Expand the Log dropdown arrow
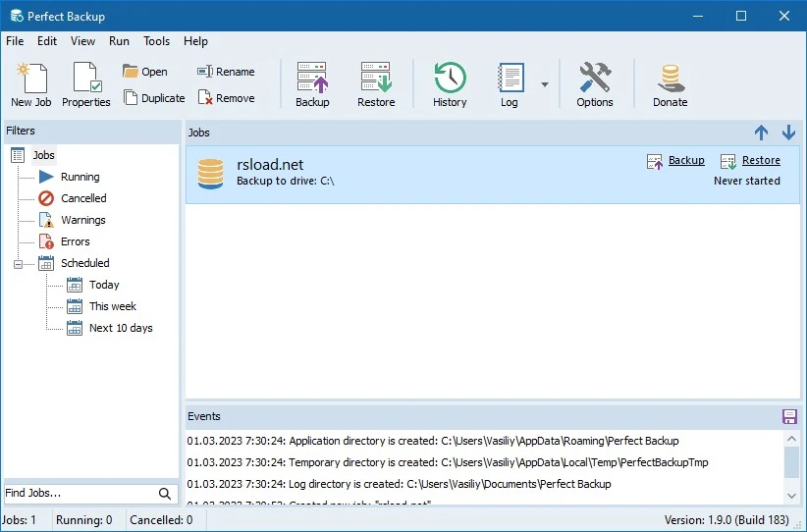This screenshot has height=532, width=807. pos(545,84)
